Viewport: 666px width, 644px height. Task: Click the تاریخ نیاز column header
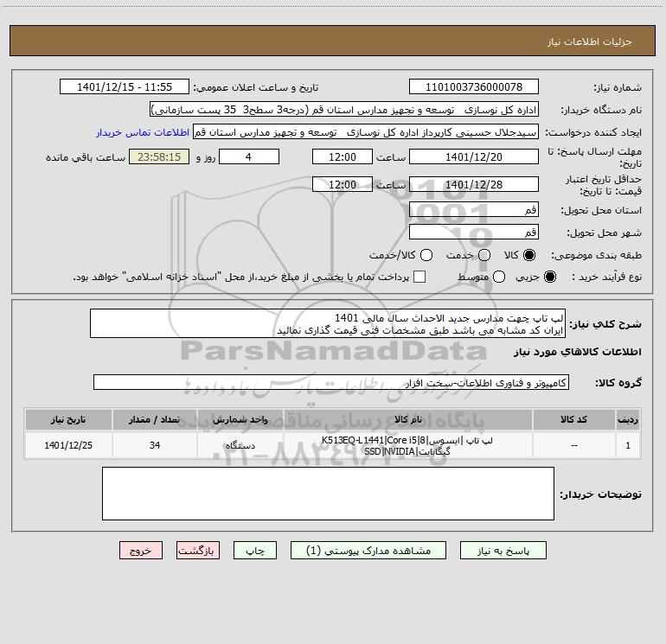click(68, 419)
